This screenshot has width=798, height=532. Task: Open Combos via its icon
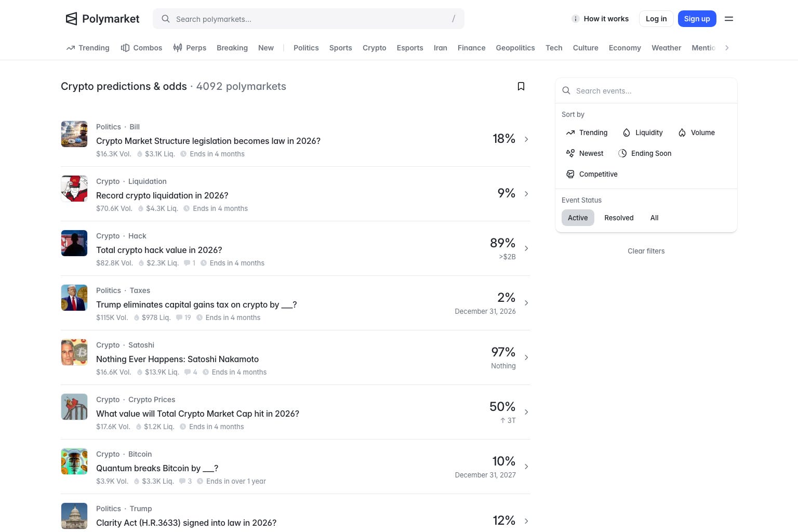125,48
